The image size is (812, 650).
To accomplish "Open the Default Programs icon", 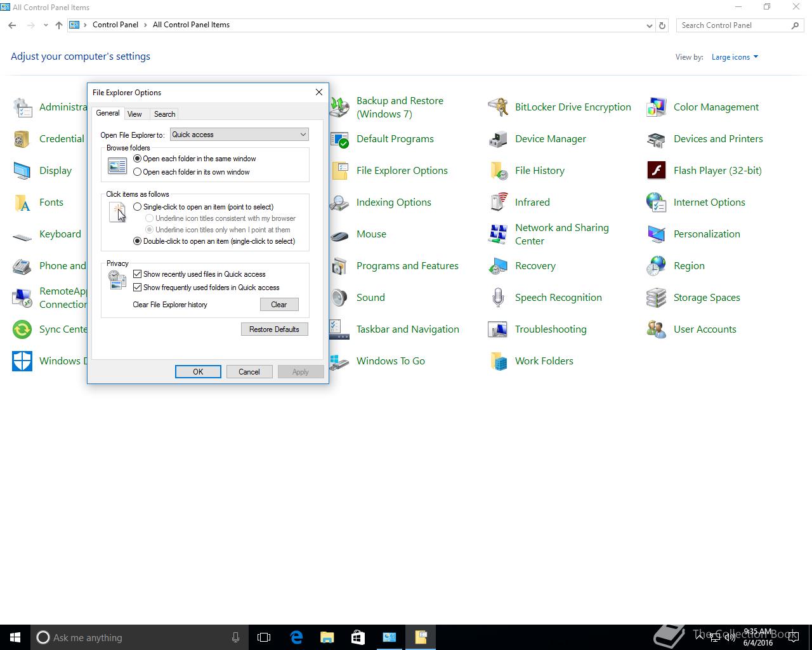I will pyautogui.click(x=339, y=139).
